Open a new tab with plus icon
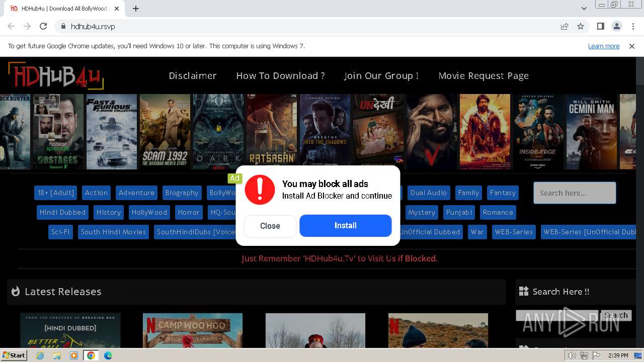The height and width of the screenshot is (362, 644). (x=136, y=9)
